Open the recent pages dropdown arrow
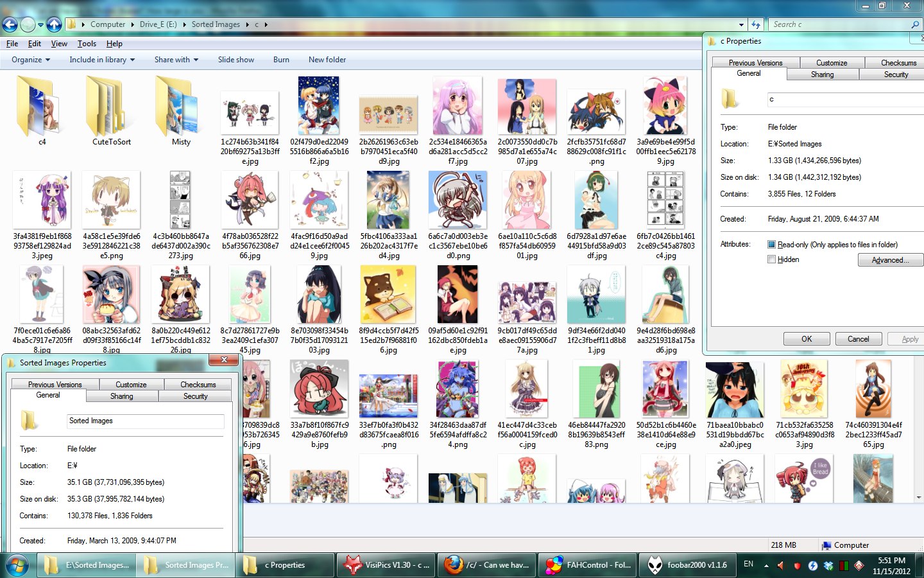924x578 pixels. [x=40, y=24]
